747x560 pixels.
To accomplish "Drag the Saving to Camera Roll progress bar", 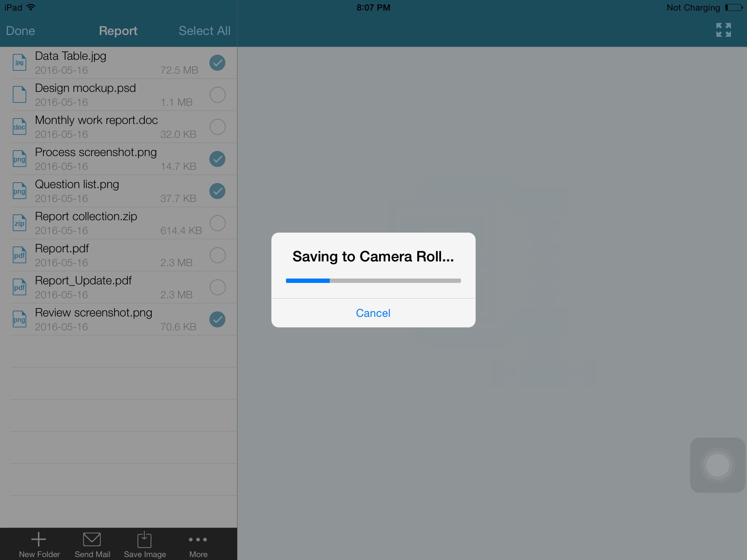I will (x=373, y=281).
